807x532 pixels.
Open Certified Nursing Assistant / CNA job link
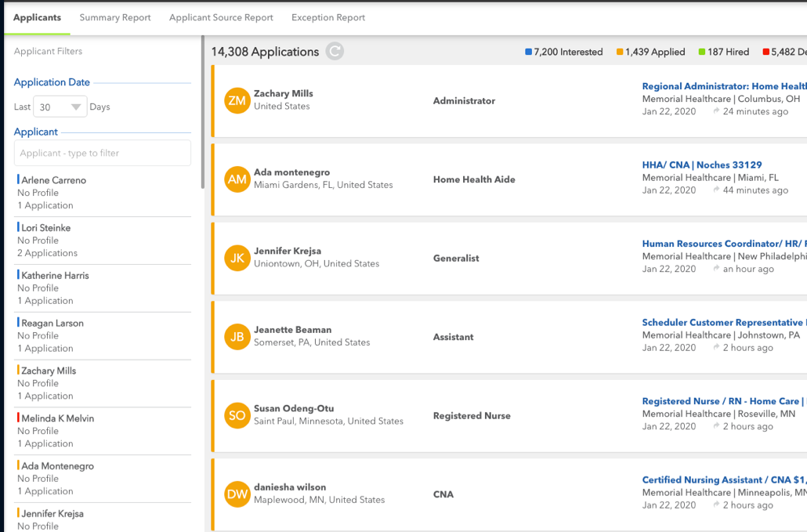pos(724,480)
